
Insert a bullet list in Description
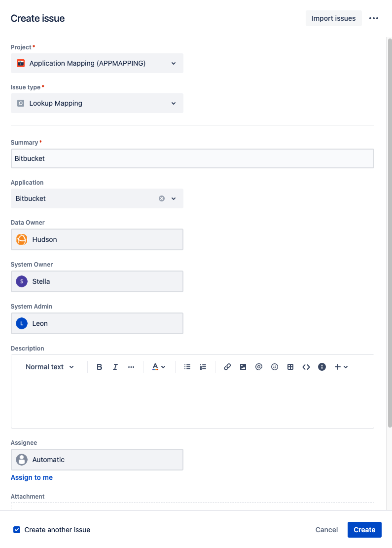[187, 367]
